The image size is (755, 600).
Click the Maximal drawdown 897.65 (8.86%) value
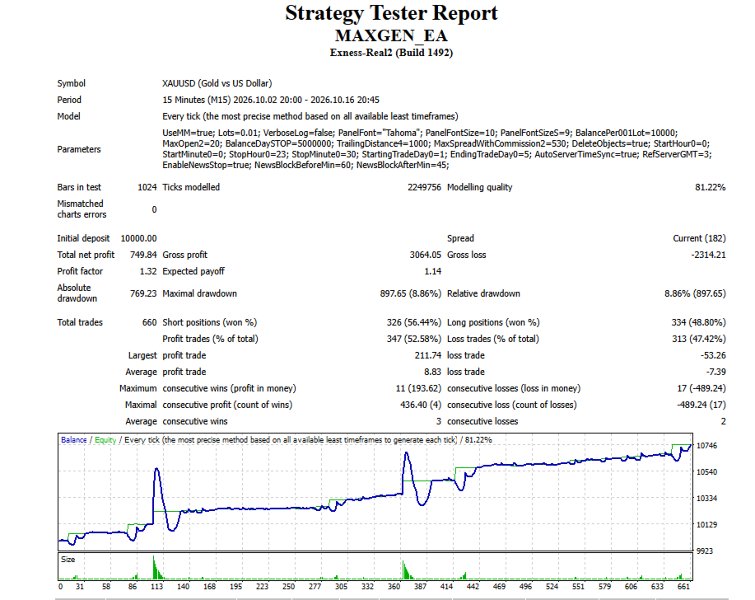coord(410,293)
